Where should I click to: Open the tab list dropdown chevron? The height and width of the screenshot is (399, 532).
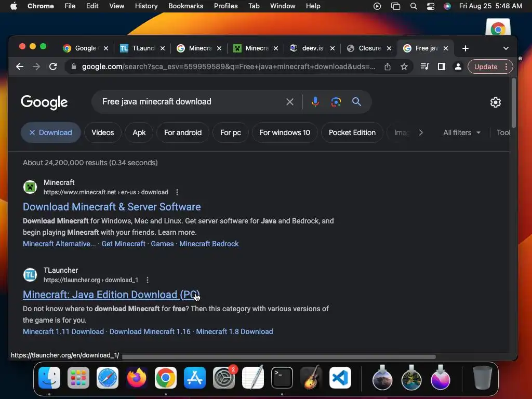pos(506,48)
